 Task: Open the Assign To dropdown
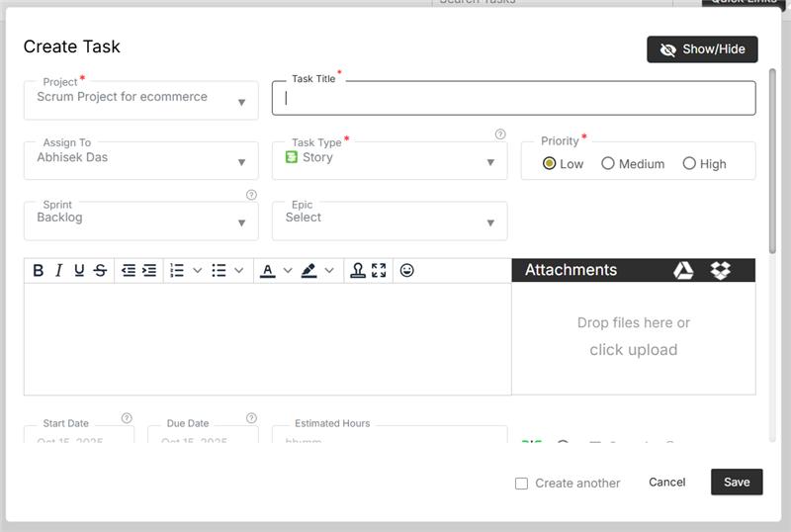click(140, 160)
